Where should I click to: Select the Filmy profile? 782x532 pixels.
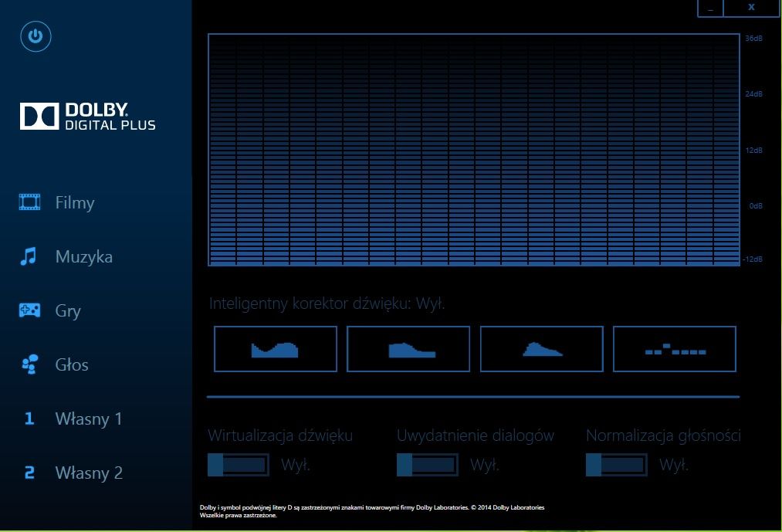point(75,202)
